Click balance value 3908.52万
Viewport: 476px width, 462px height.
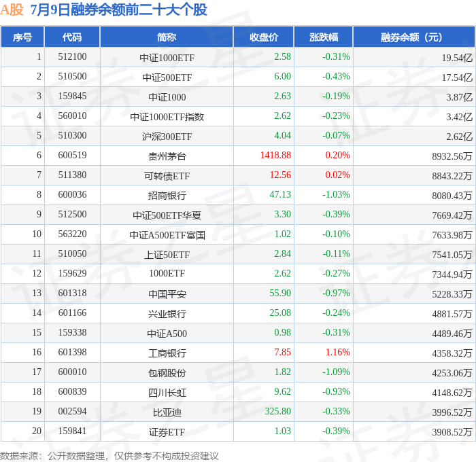[x=452, y=432]
